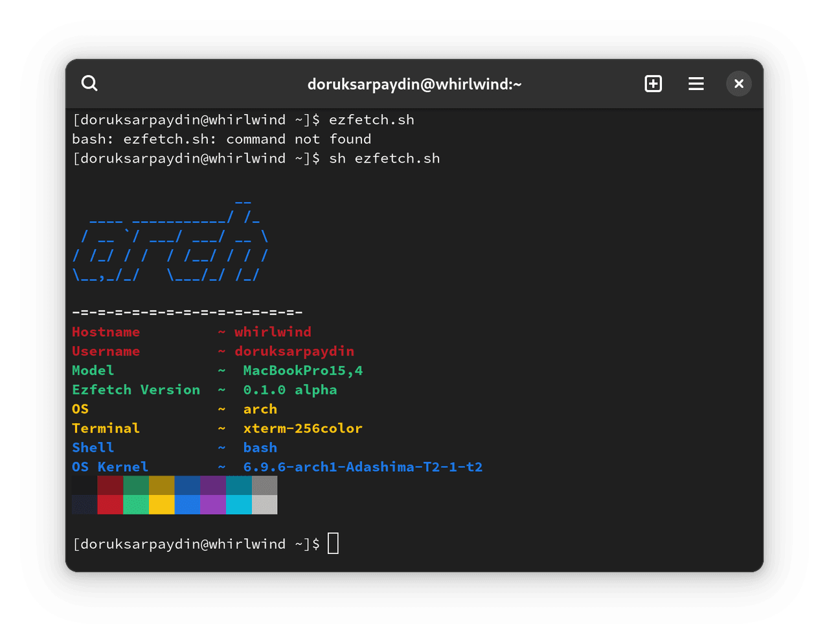Click the bright red palette swatch
This screenshot has height=644, width=829.
point(110,505)
